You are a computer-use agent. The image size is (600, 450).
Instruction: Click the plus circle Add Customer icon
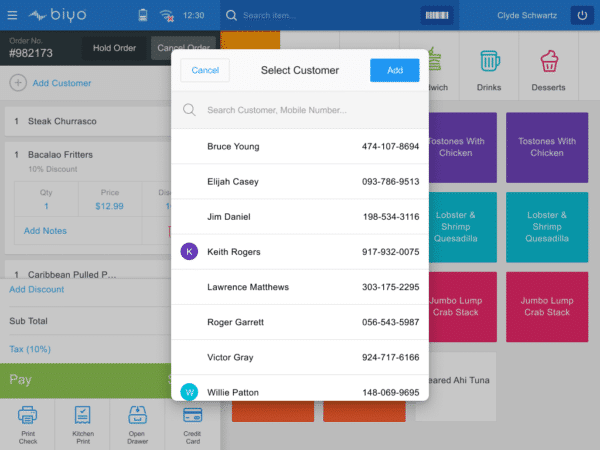pos(18,83)
